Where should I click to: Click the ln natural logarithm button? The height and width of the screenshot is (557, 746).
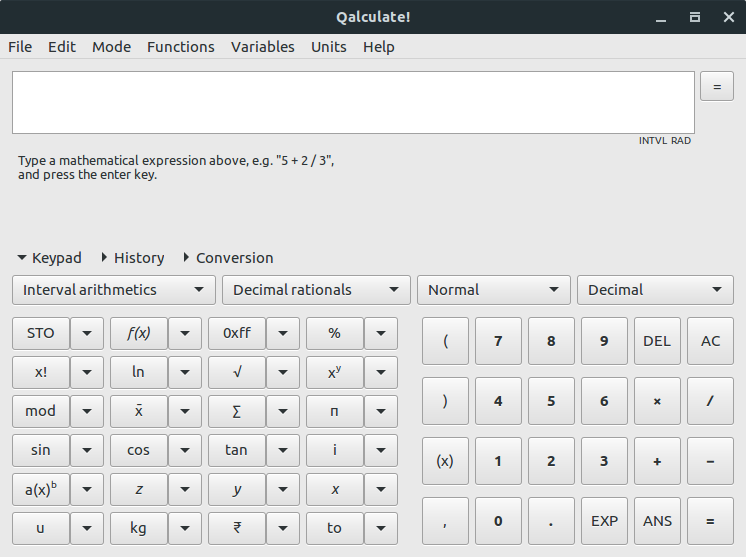click(139, 372)
